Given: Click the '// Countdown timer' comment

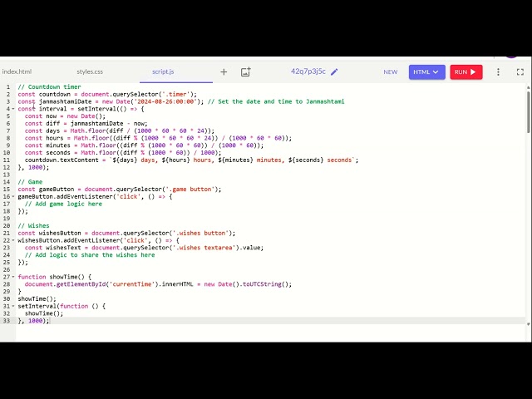Looking at the screenshot, I should point(49,86).
